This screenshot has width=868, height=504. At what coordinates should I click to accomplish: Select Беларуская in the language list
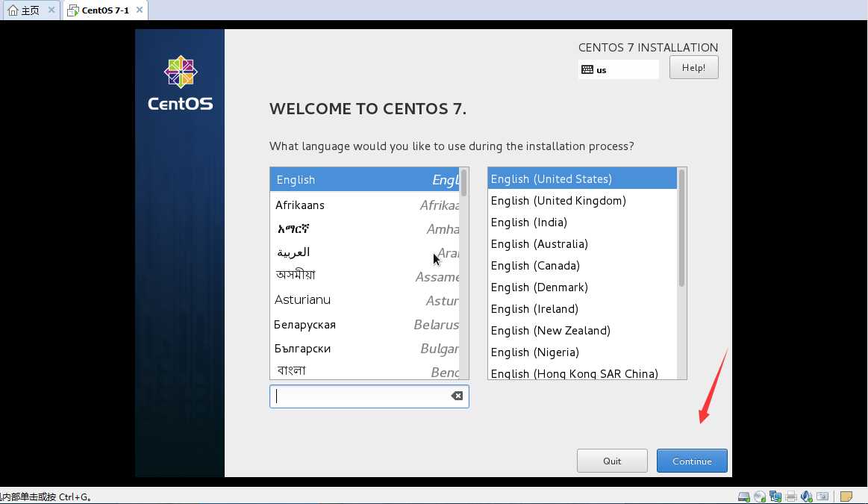(365, 325)
